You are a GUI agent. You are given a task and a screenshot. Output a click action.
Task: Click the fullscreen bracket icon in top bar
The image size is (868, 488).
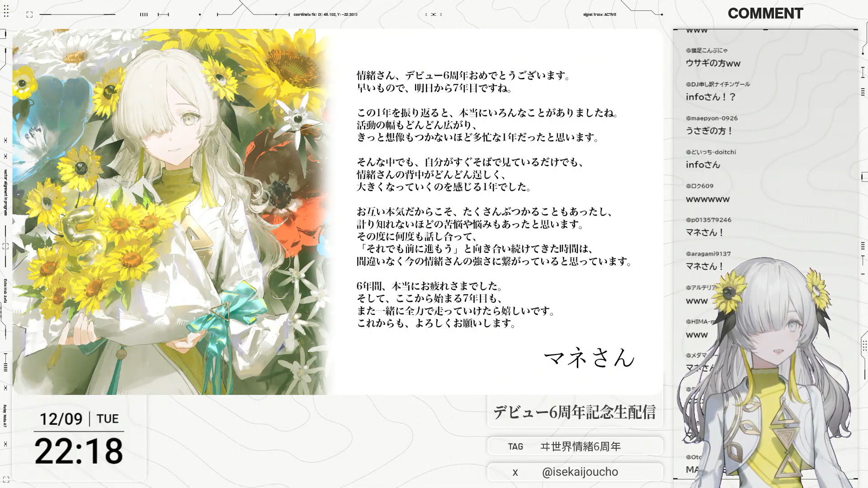click(29, 14)
